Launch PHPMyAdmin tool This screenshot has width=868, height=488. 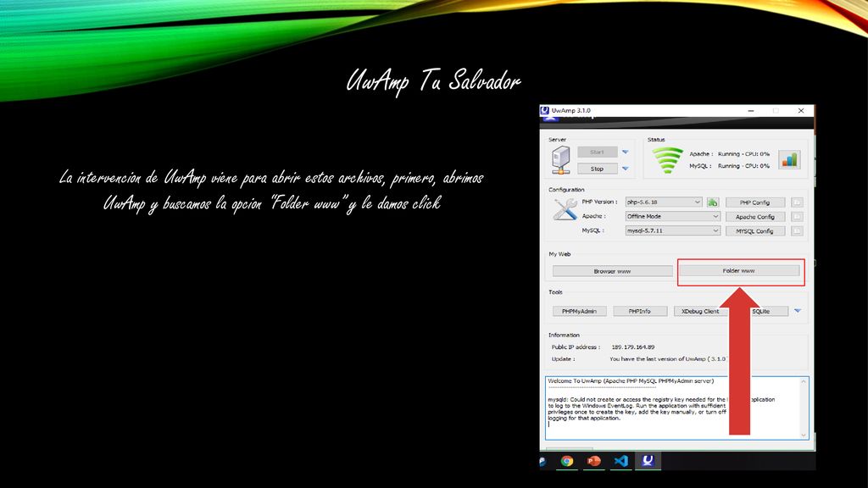point(579,312)
